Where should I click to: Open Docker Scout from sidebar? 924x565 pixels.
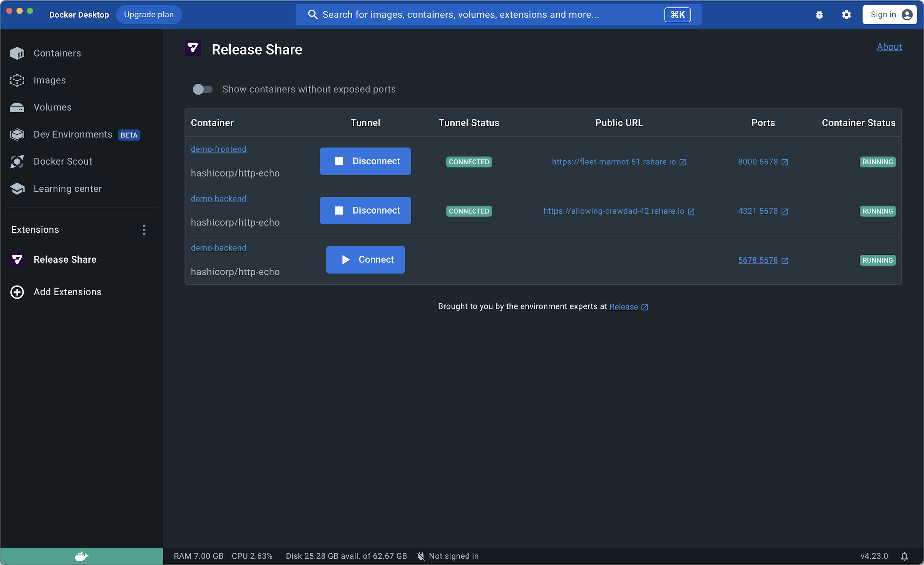[x=62, y=162]
